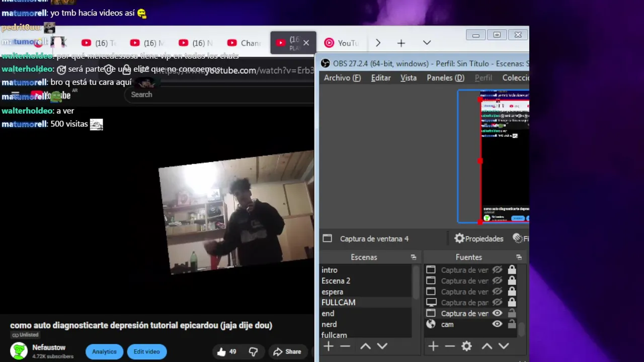The width and height of the screenshot is (644, 362).
Task: Click monitor icon of Captura de par source
Action: pyautogui.click(x=431, y=302)
